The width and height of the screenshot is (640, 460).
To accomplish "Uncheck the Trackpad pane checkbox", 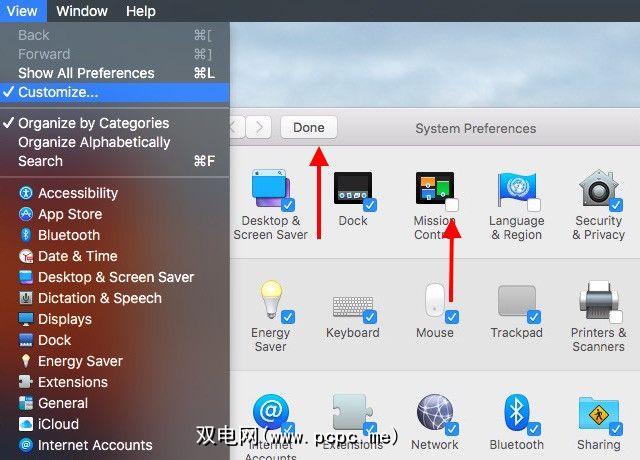I will coord(534,317).
